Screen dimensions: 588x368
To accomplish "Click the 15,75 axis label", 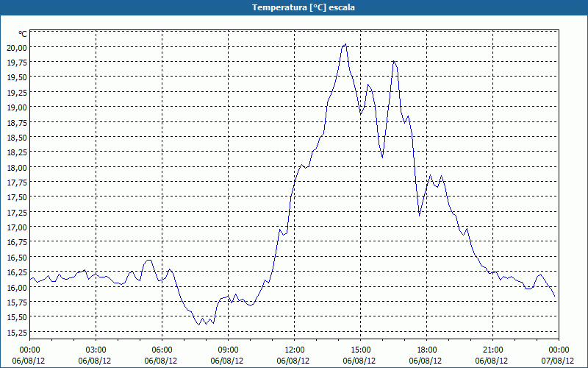I will point(17,302).
